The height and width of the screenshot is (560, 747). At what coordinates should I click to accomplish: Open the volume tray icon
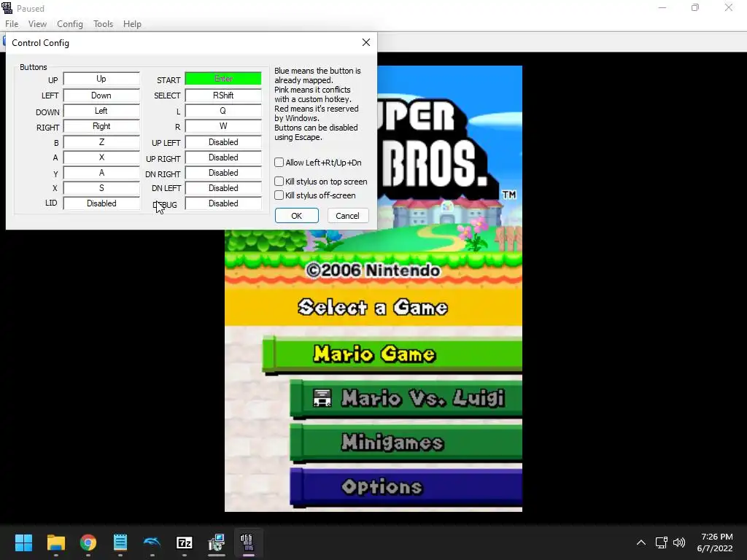point(679,542)
